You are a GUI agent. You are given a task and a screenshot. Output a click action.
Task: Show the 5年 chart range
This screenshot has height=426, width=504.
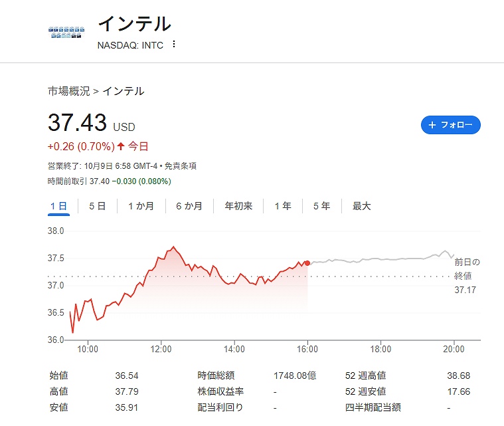point(321,206)
